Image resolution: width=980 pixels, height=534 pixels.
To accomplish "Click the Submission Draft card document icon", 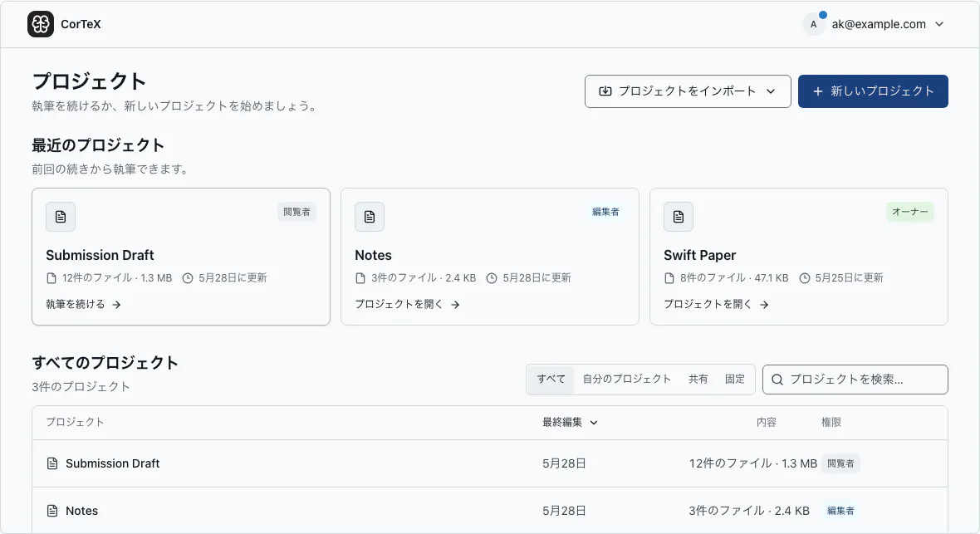I will click(x=61, y=217).
